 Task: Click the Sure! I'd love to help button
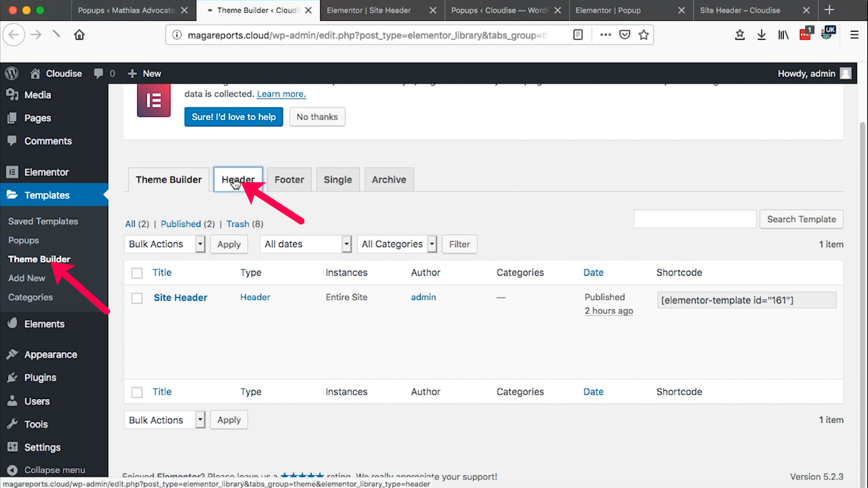click(x=234, y=117)
